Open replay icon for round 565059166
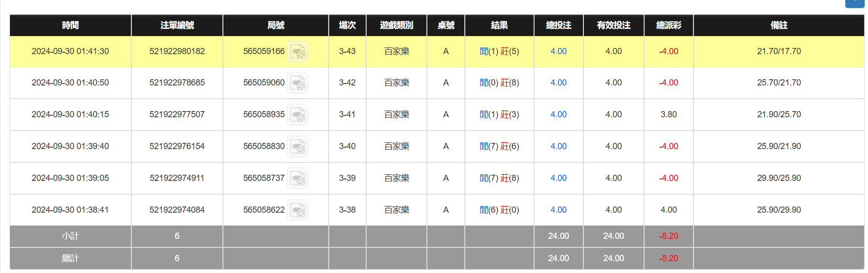 coord(298,52)
